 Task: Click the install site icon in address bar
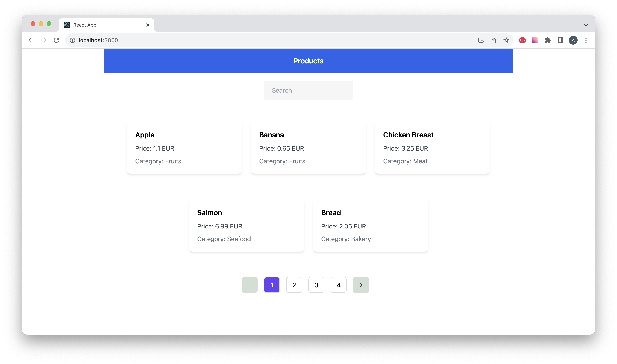[481, 40]
